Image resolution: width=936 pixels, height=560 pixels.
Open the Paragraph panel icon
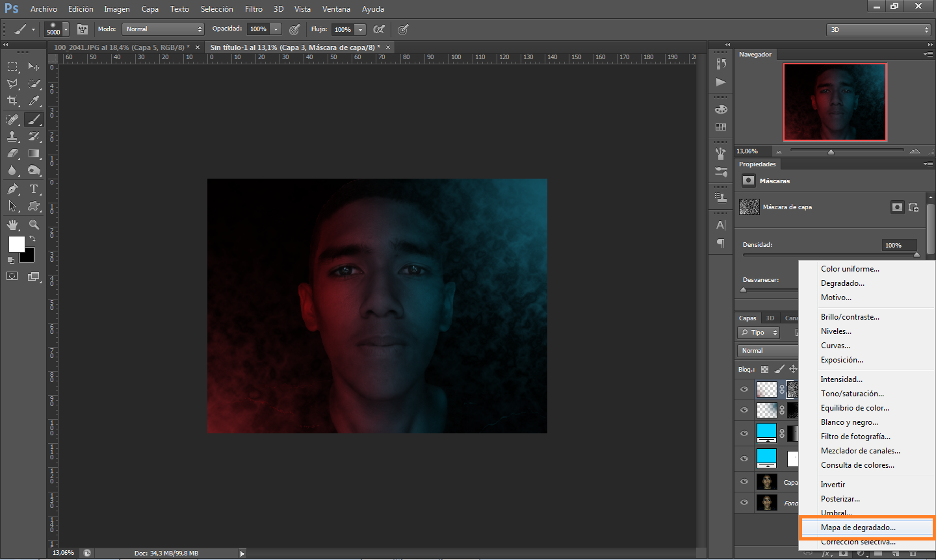[721, 244]
